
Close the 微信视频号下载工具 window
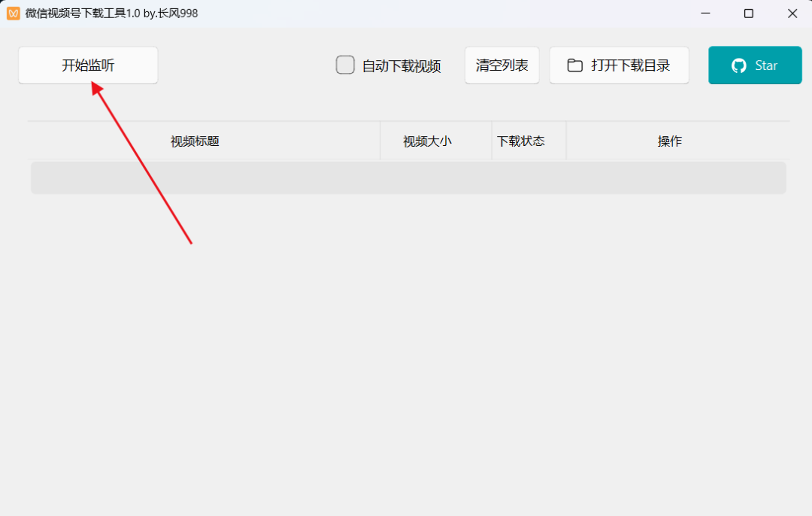click(x=792, y=14)
